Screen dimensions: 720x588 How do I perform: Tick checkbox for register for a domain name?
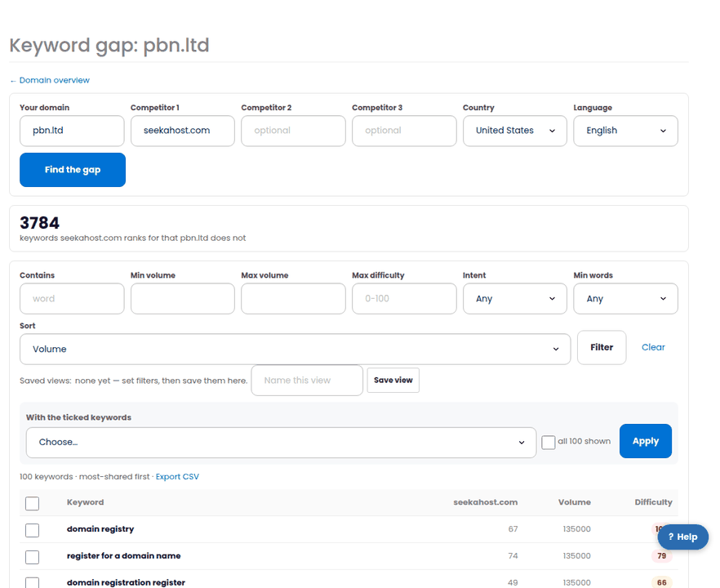(32, 557)
